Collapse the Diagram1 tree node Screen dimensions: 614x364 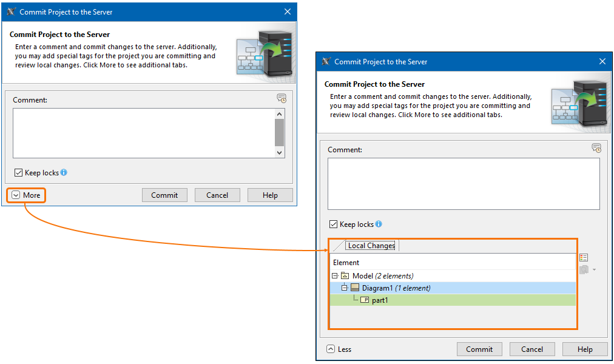click(344, 288)
